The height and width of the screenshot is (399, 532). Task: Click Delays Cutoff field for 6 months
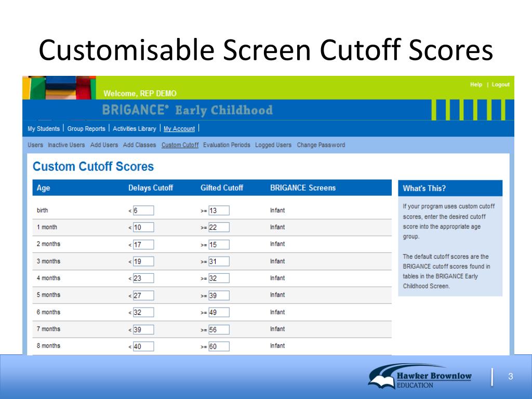[143, 312]
